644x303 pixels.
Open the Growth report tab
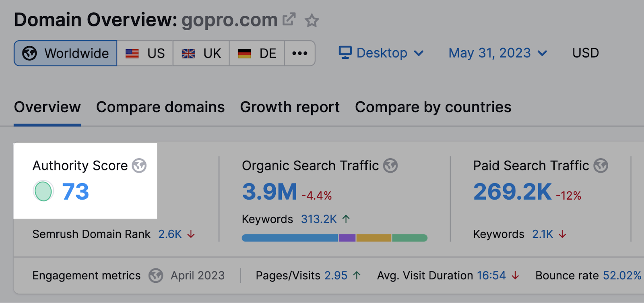tap(290, 107)
